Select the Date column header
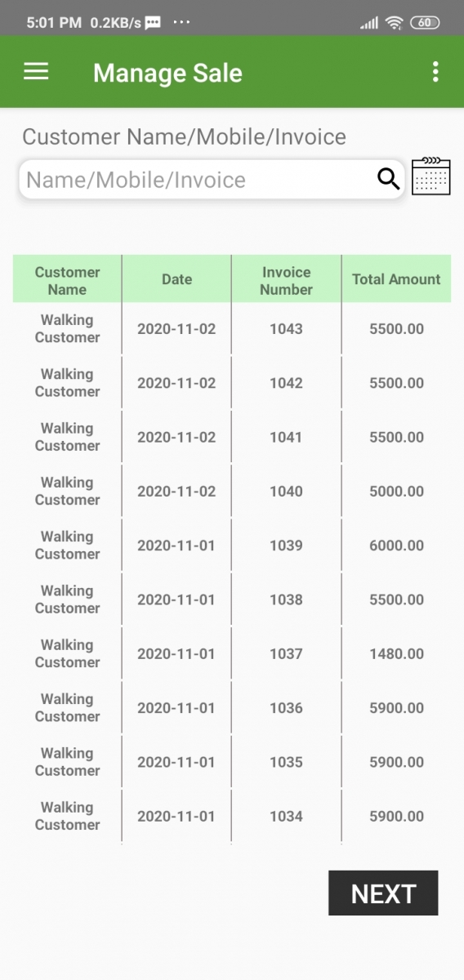 click(x=176, y=279)
